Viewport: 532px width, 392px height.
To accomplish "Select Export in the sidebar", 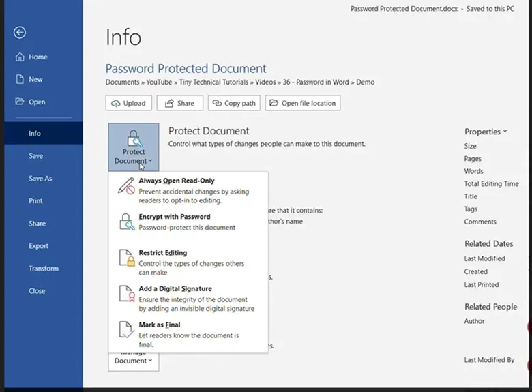I will [x=44, y=246].
